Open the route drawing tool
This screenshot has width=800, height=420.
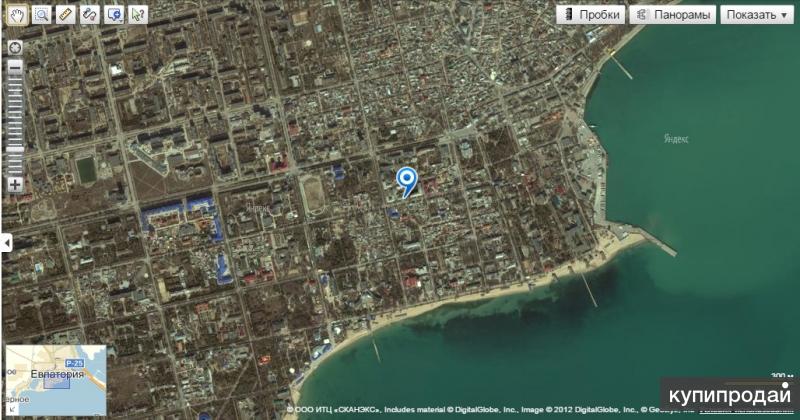(89, 15)
